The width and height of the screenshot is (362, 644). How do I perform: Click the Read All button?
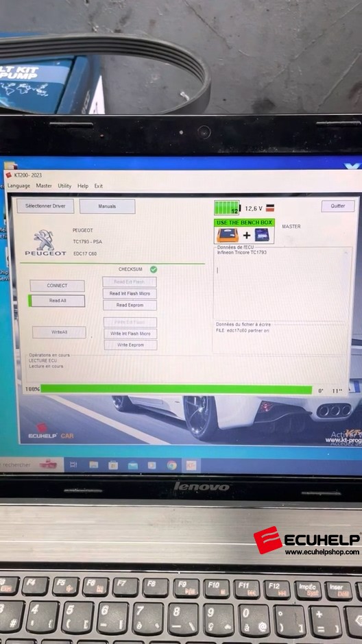click(x=58, y=301)
